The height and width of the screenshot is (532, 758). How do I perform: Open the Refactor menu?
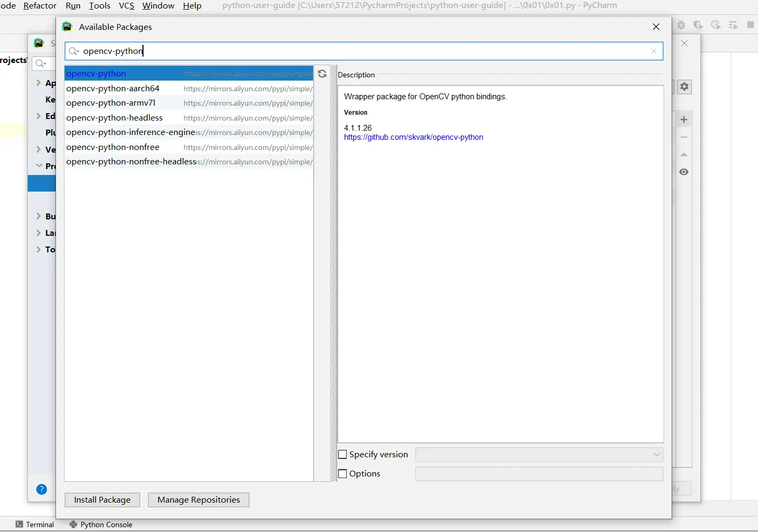pos(40,6)
